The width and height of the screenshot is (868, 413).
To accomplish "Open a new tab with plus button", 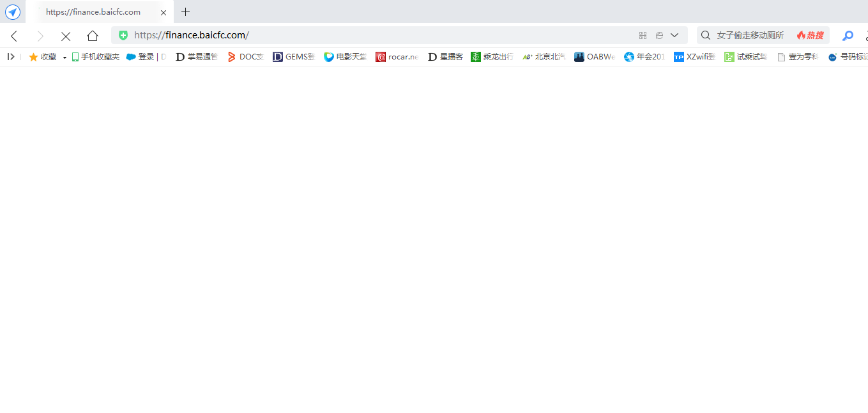I will (x=186, y=12).
